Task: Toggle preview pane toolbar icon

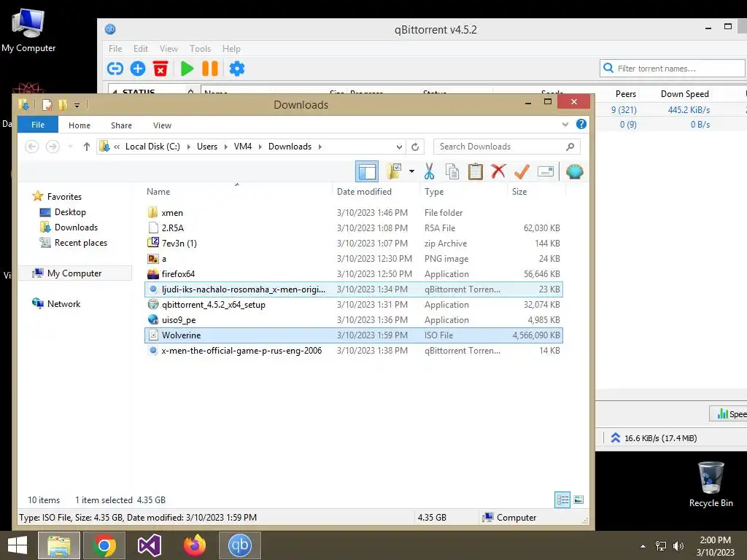Action: [367, 171]
